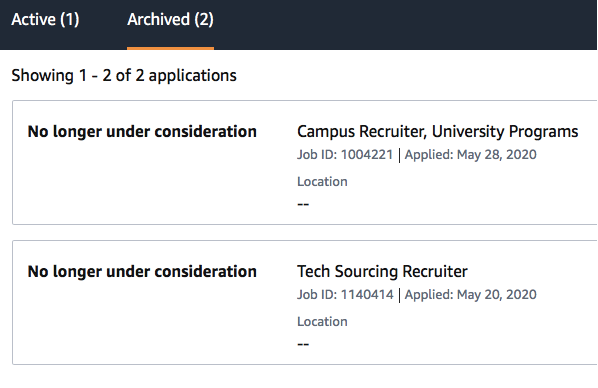Click the first No longer under consideration status
The image size is (598, 388).
[142, 132]
